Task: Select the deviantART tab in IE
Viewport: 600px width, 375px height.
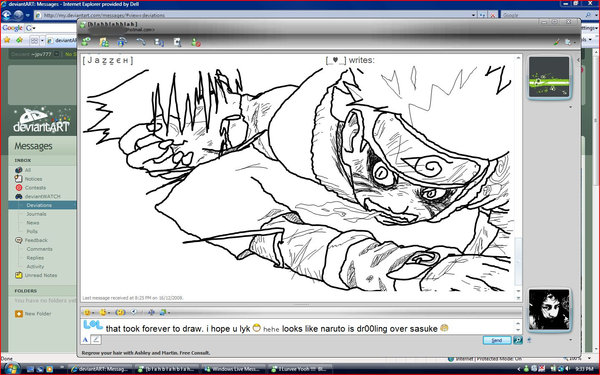Action: click(x=61, y=40)
